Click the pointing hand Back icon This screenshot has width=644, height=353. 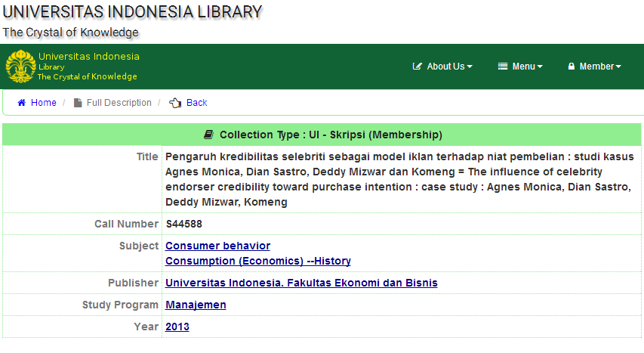click(175, 103)
